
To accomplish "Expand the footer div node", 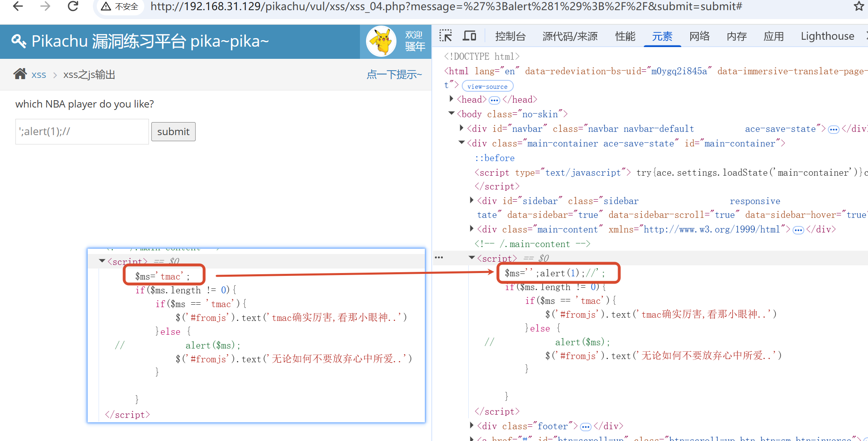I will point(472,425).
